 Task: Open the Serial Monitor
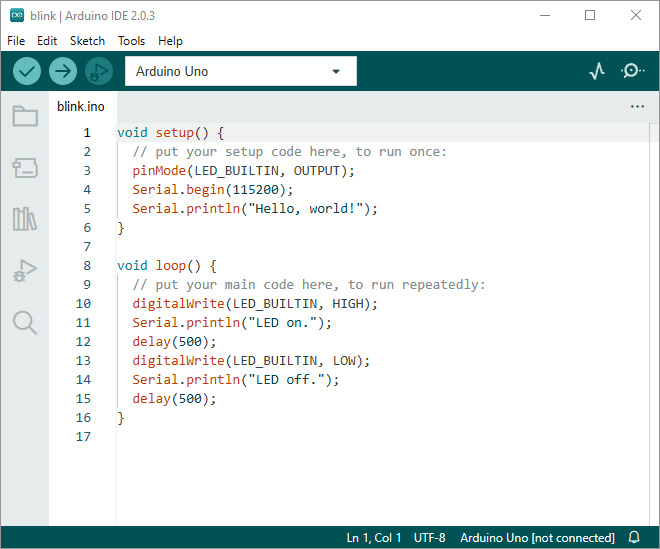(632, 71)
